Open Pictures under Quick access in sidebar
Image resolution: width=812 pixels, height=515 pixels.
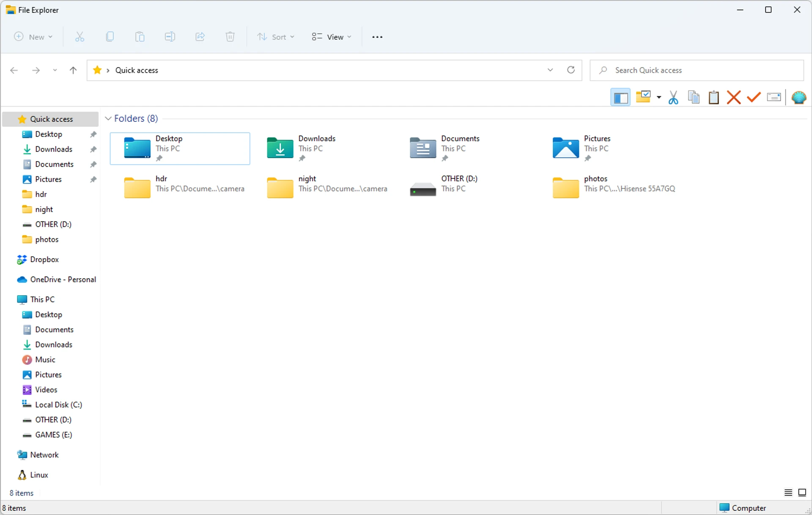48,179
